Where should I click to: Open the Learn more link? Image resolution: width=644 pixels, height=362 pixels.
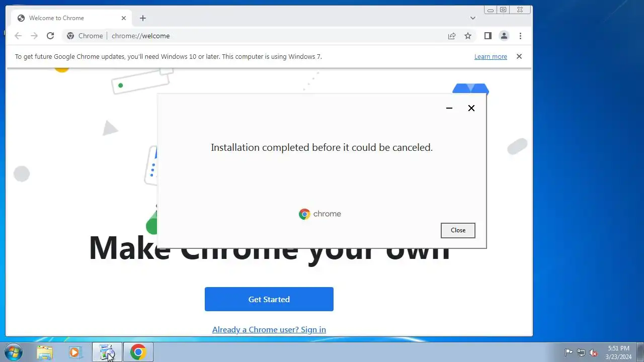coord(491,57)
